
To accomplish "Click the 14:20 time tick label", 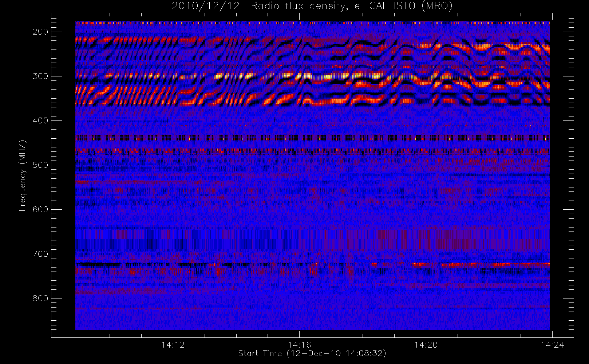I will [x=426, y=345].
